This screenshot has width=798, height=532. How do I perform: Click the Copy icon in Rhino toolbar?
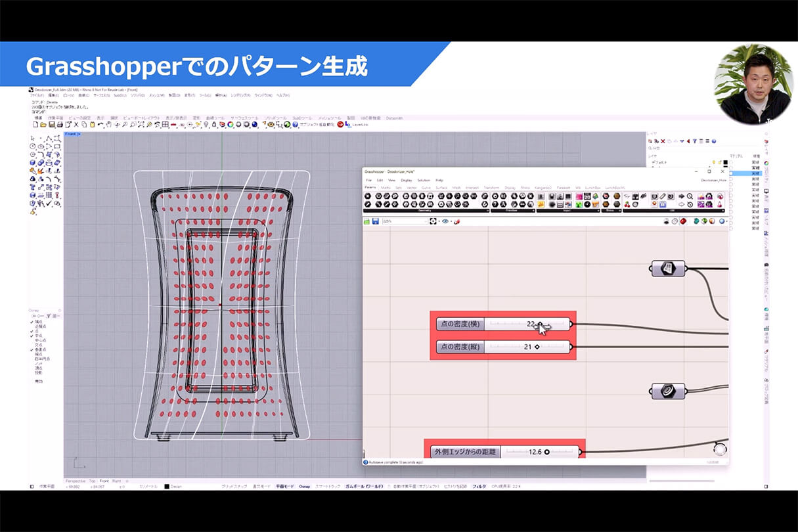84,124
